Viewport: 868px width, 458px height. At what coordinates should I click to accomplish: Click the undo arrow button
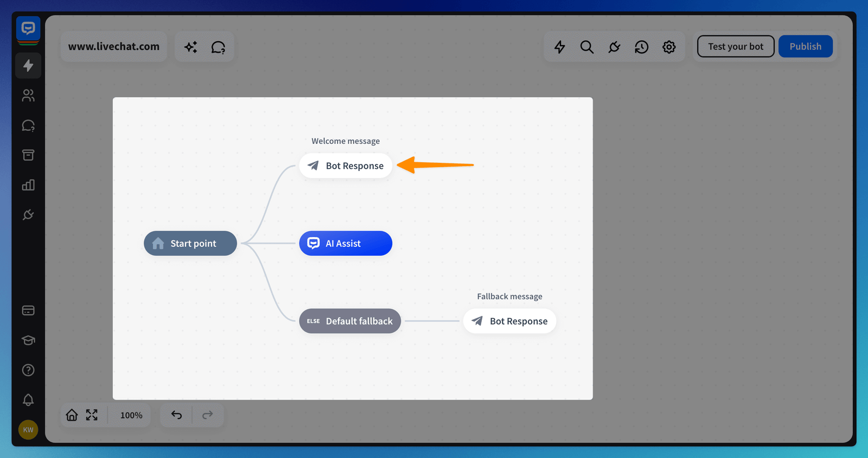tap(177, 415)
